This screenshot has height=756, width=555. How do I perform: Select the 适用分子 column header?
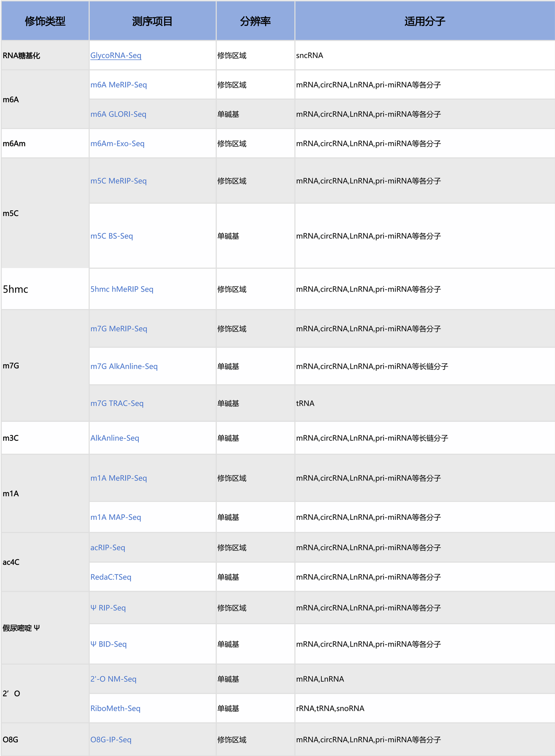pos(424,21)
